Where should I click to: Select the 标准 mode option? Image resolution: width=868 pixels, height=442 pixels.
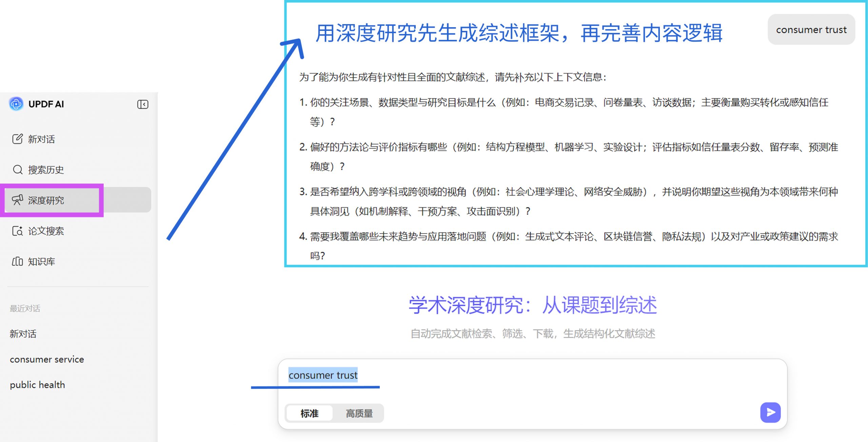(309, 413)
